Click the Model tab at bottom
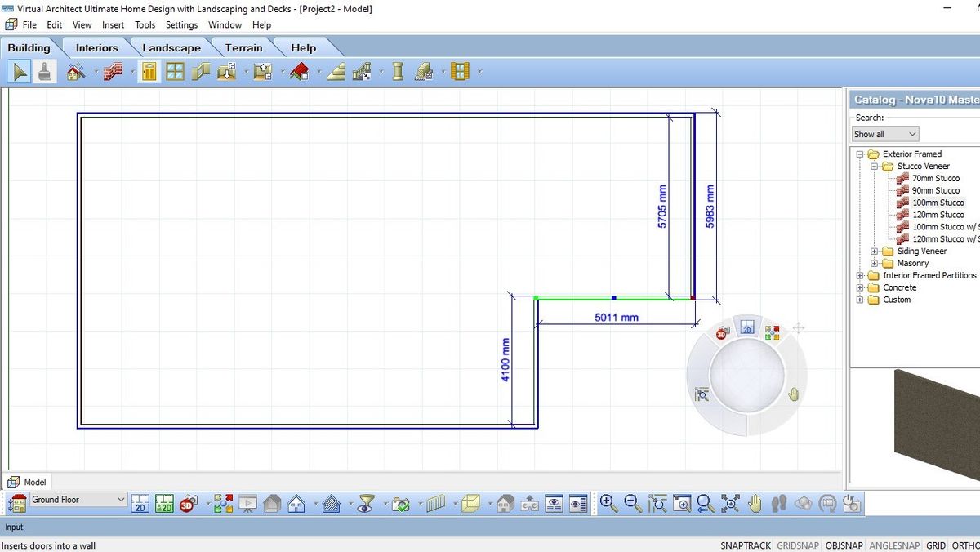Viewport: 980px width, 552px height. [27, 482]
